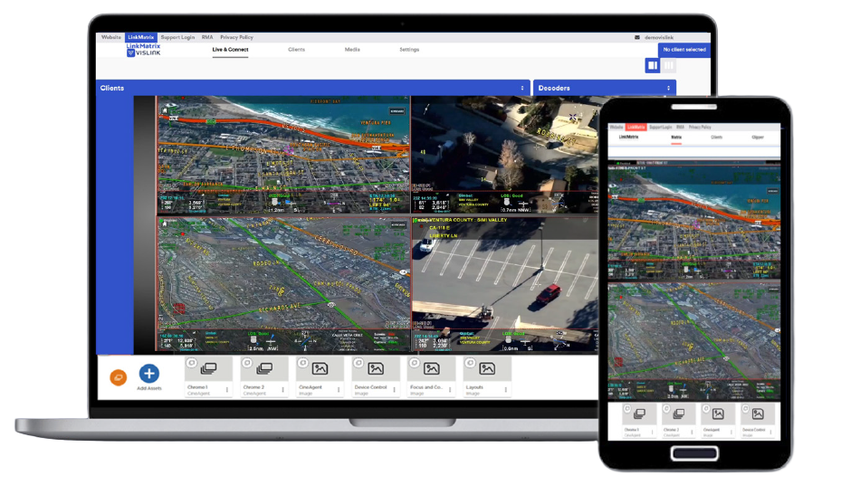Click the demovislink user account

659,37
